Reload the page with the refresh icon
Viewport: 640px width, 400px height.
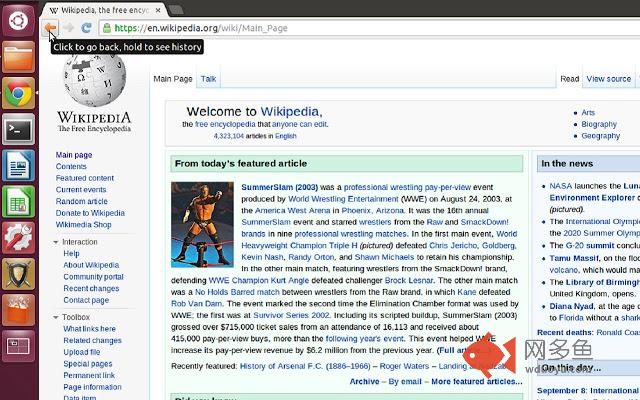click(x=86, y=28)
